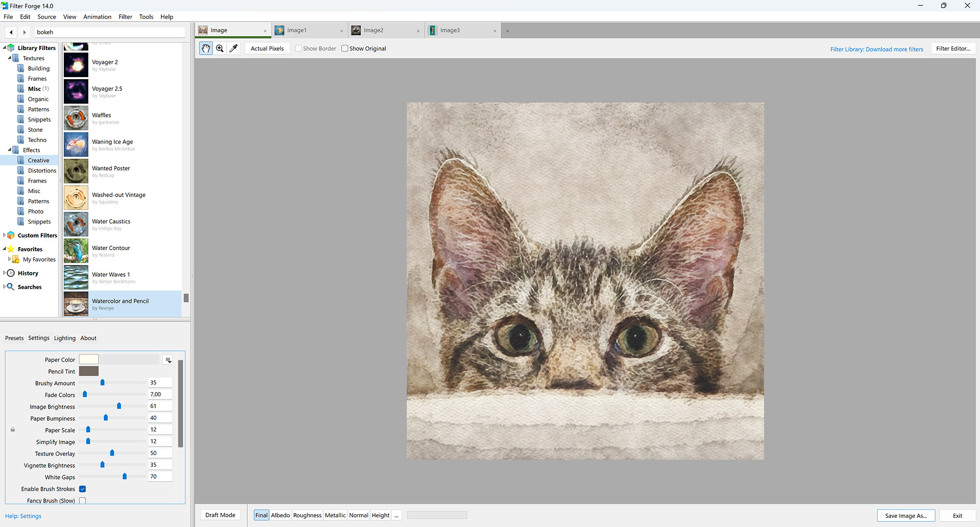Viewport: 980px width, 527px height.
Task: Select the Zoom magnifier tool
Action: (x=220, y=49)
